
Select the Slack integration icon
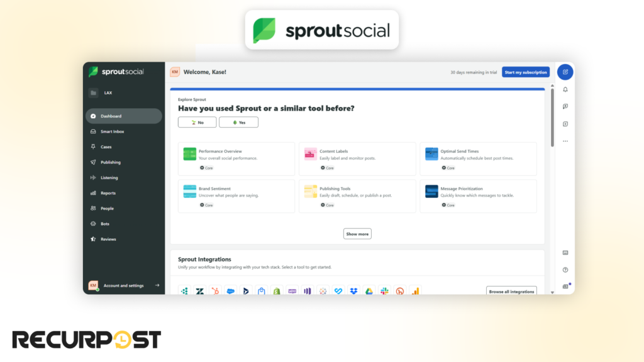click(x=384, y=291)
